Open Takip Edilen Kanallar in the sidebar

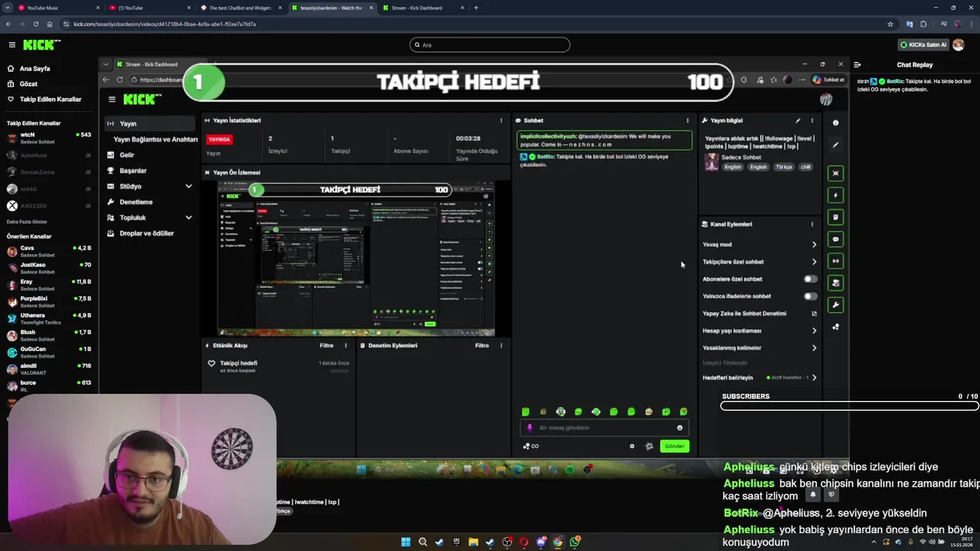pos(51,99)
